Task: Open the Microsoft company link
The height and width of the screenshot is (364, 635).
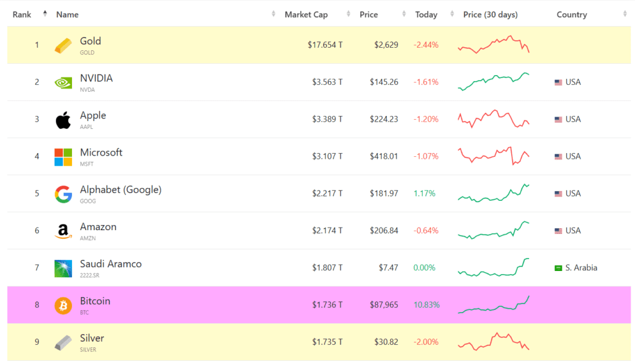Action: click(x=101, y=153)
